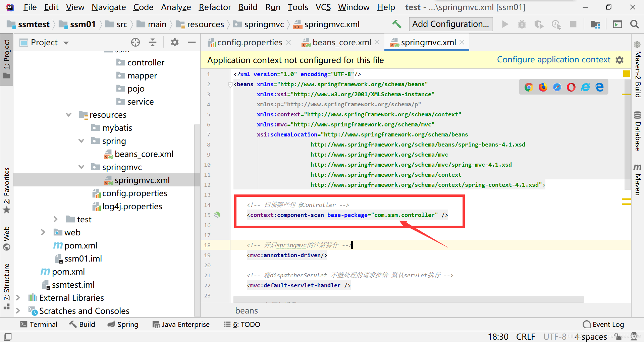Open in Opera browser icon
Screen dimensions: 644x342
[x=571, y=87]
